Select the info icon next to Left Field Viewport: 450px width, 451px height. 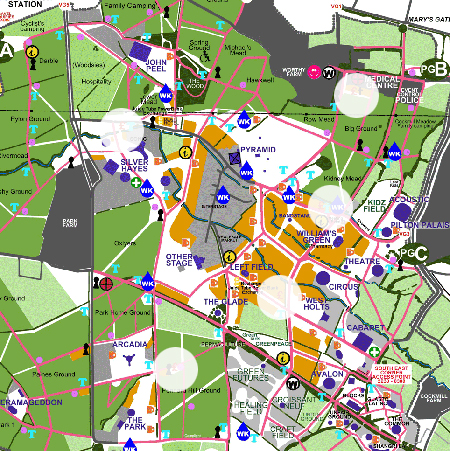(229, 257)
